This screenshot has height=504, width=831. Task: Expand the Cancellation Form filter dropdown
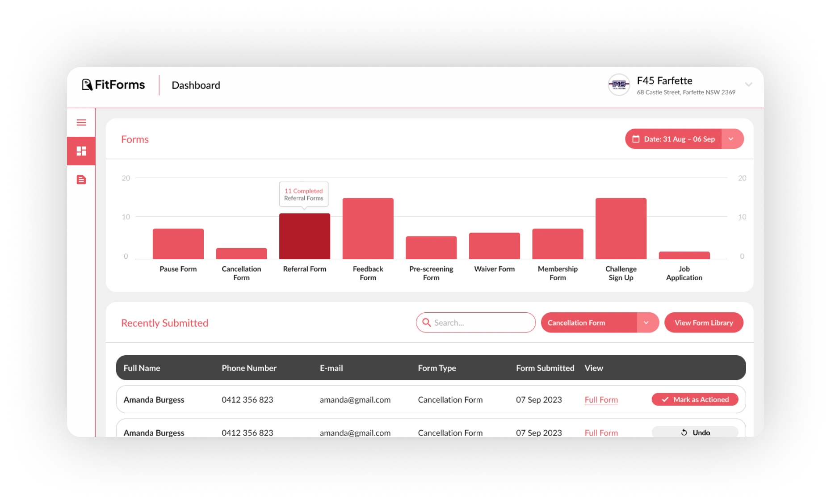[647, 323]
